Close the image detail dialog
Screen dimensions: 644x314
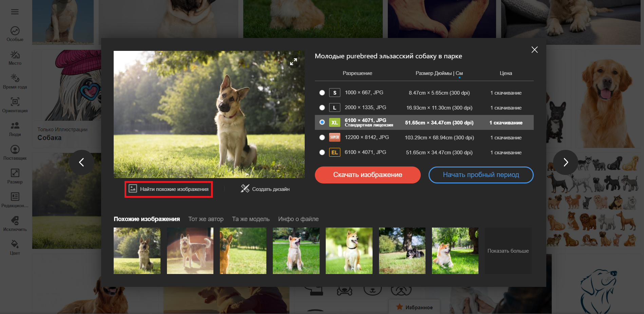(534, 50)
